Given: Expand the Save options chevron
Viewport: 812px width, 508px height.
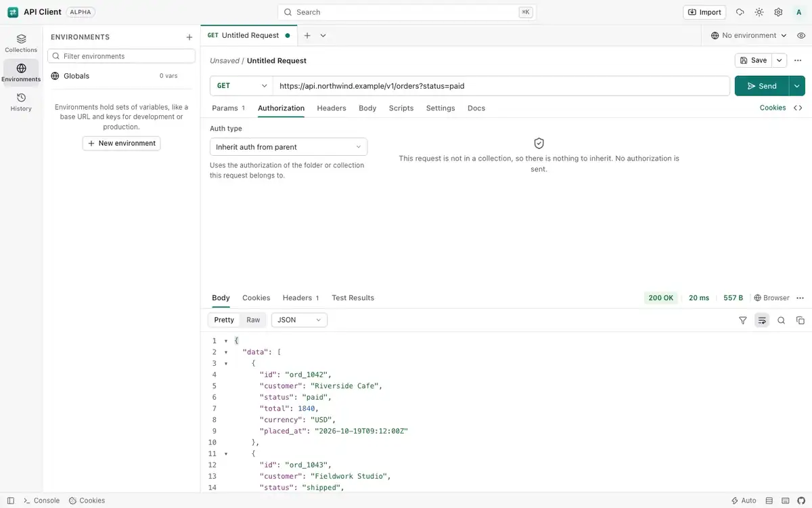Looking at the screenshot, I should [x=780, y=60].
